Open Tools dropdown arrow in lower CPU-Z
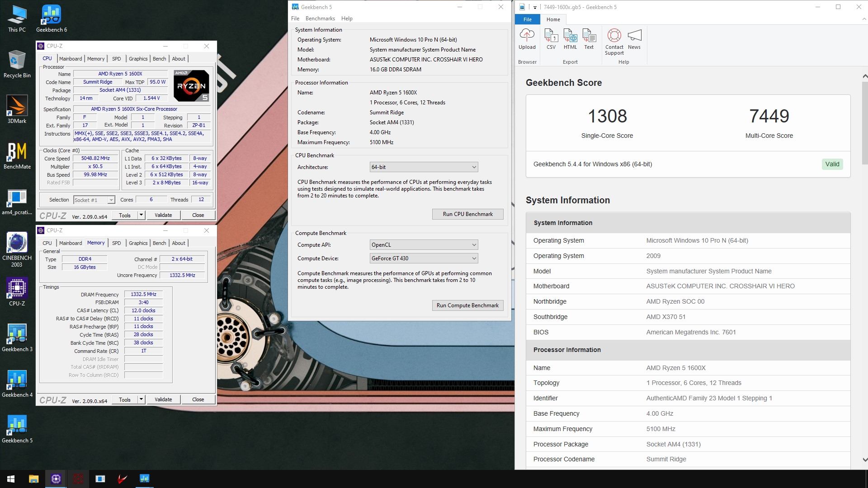868x488 pixels. (141, 399)
